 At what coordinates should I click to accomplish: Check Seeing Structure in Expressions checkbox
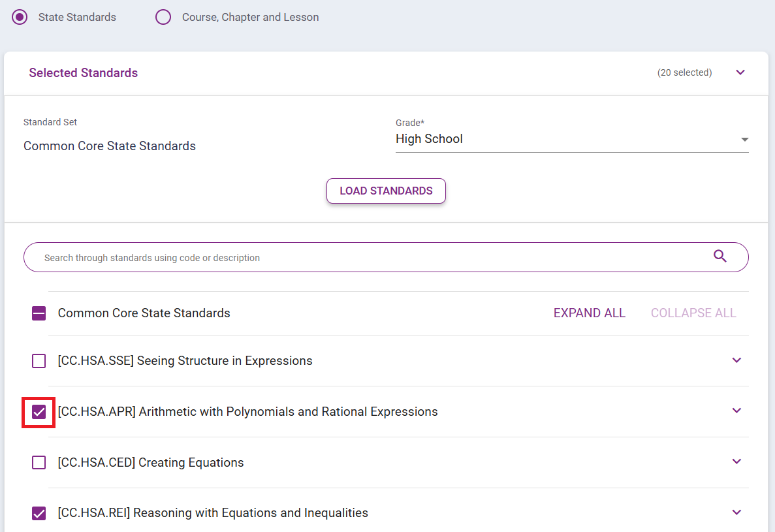[x=39, y=361]
